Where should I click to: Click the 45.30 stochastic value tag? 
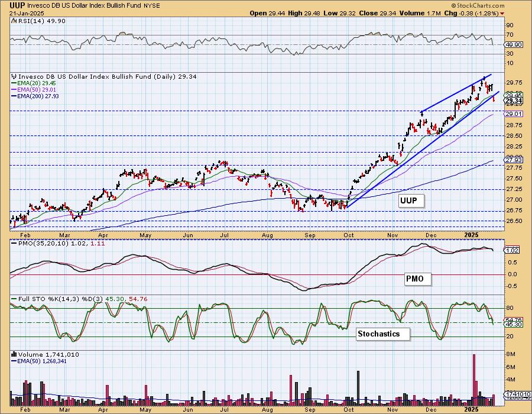point(514,325)
